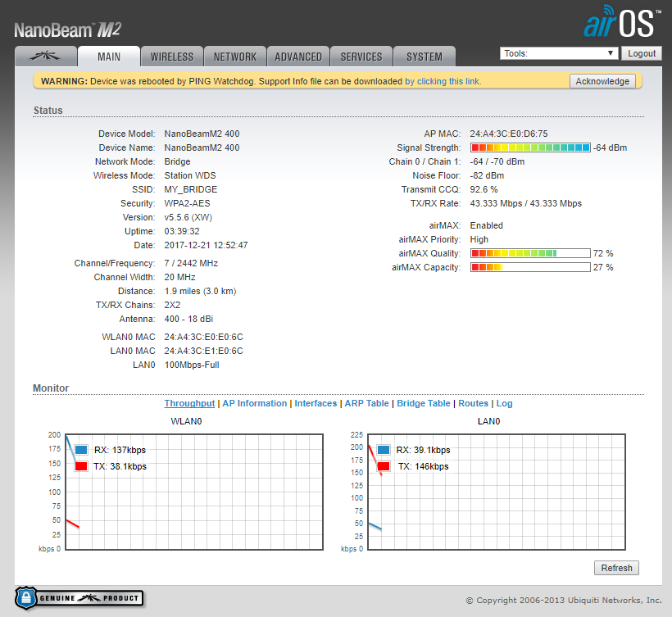Select the Date value 2017-12-21 12:52:47
The height and width of the screenshot is (617, 672).
point(207,245)
